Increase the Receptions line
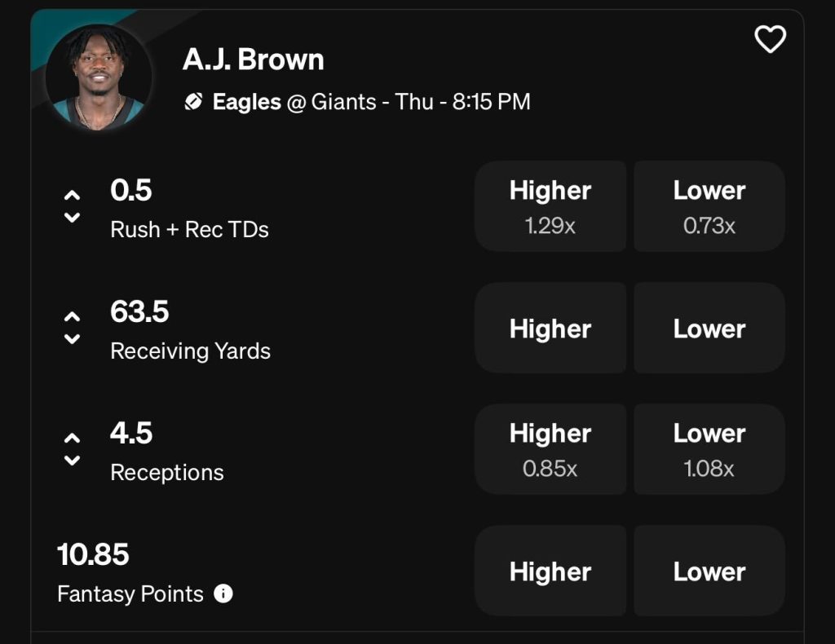Screen dimensions: 835x644 [x=73, y=438]
